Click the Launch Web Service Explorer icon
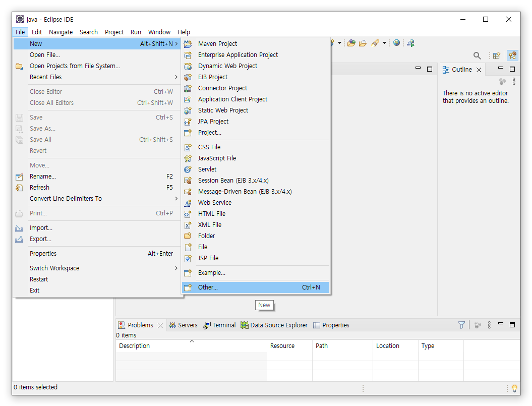The image size is (532, 406). click(x=410, y=43)
